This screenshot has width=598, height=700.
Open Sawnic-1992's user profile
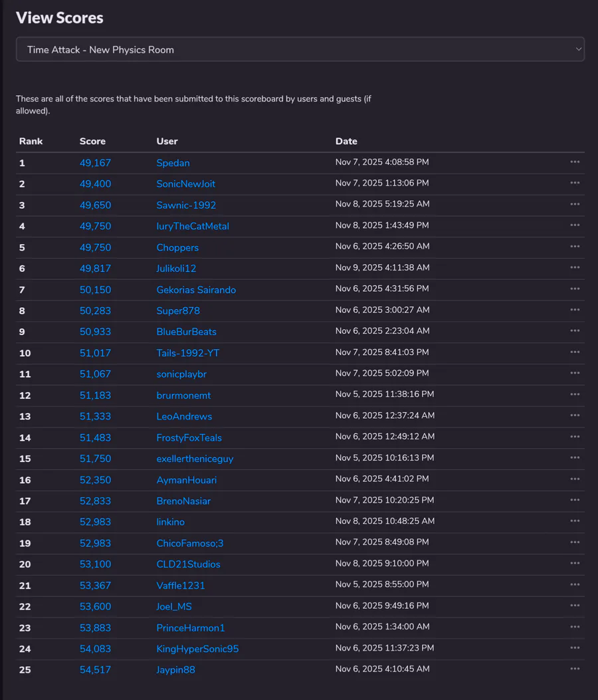(x=186, y=205)
